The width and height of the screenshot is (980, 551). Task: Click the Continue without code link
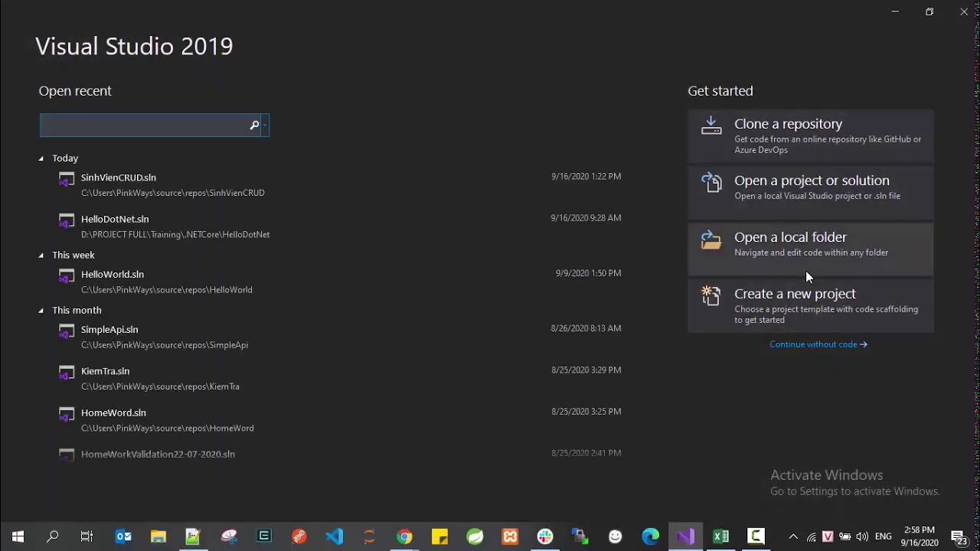[818, 344]
